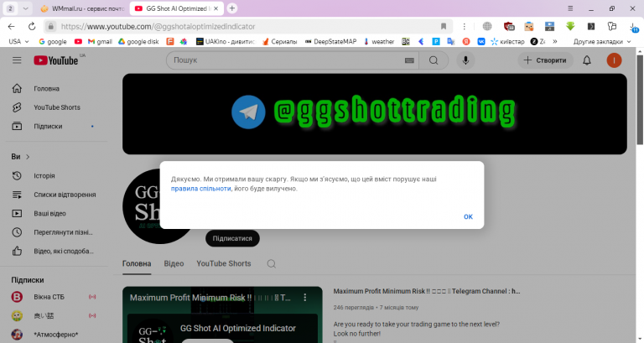Reload the page

32,26
